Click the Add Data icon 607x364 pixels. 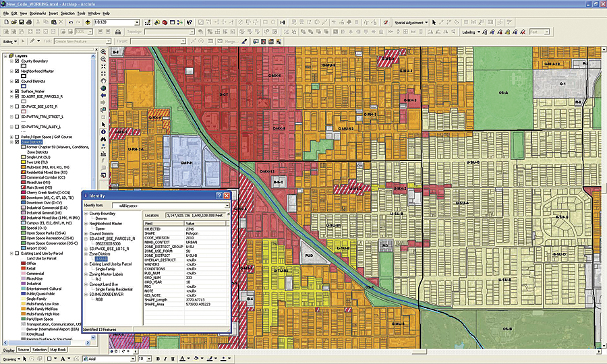[x=88, y=22]
